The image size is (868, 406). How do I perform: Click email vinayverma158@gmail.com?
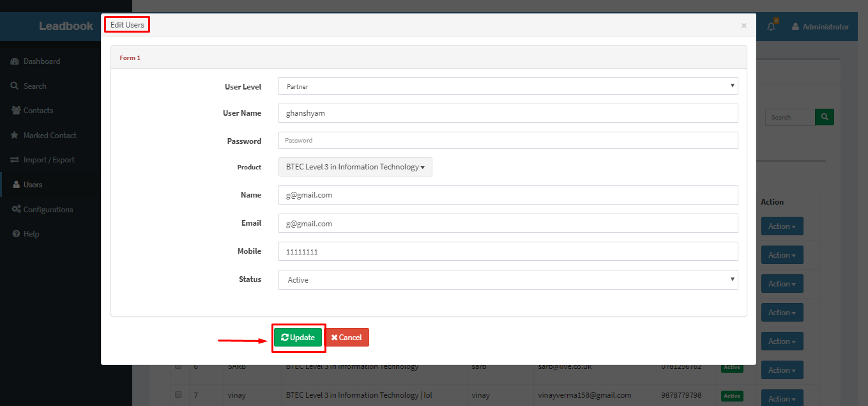tap(584, 395)
